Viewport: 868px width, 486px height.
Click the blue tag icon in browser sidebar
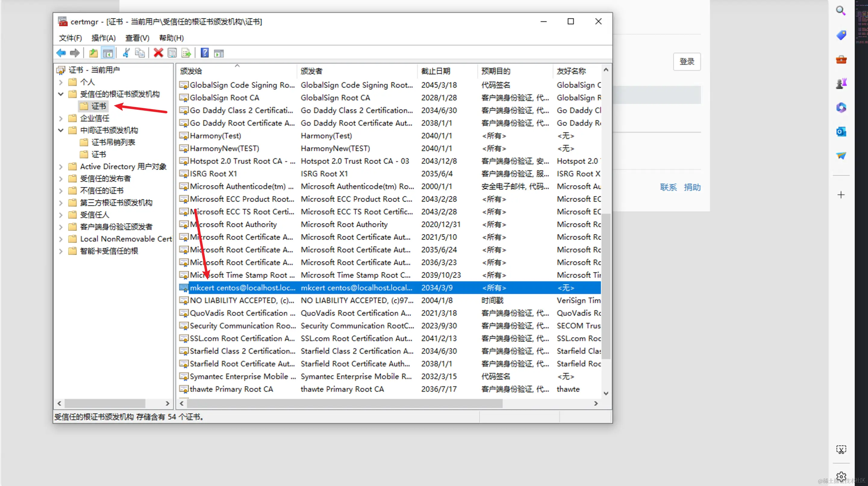click(841, 35)
